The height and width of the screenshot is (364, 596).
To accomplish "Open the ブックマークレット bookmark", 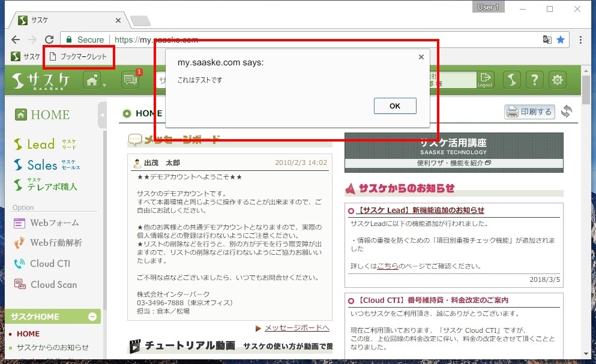I will pyautogui.click(x=79, y=56).
